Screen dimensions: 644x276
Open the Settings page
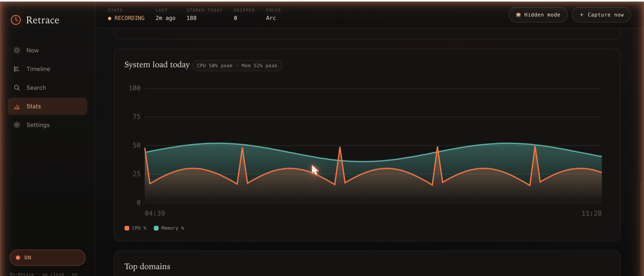coord(47,125)
